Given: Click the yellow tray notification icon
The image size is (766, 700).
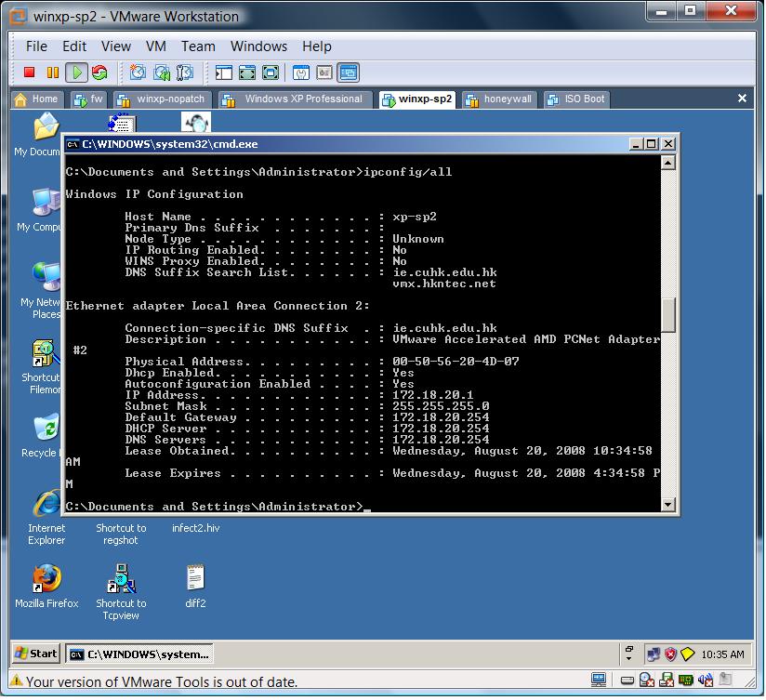Looking at the screenshot, I should [687, 654].
